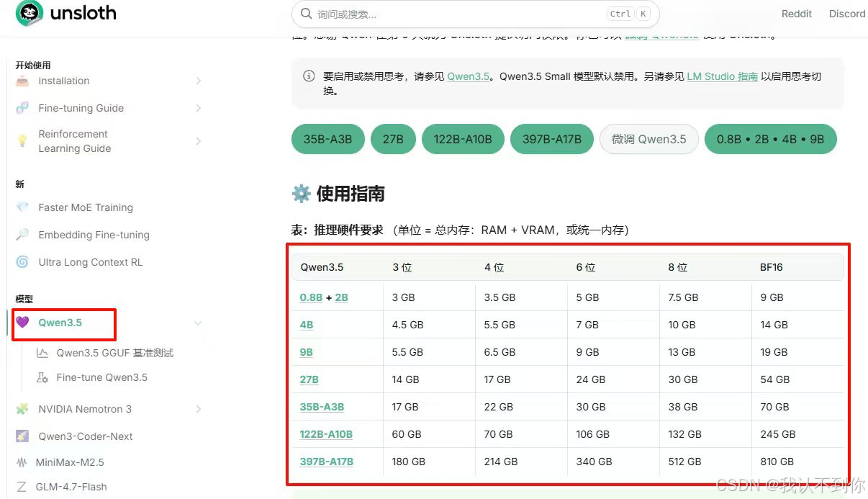Click the search magnifier icon

[307, 14]
